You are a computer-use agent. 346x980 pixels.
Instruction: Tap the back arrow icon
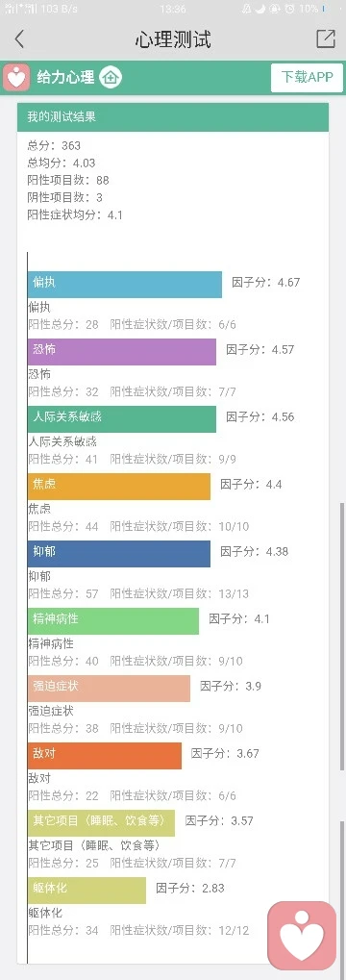click(x=19, y=38)
